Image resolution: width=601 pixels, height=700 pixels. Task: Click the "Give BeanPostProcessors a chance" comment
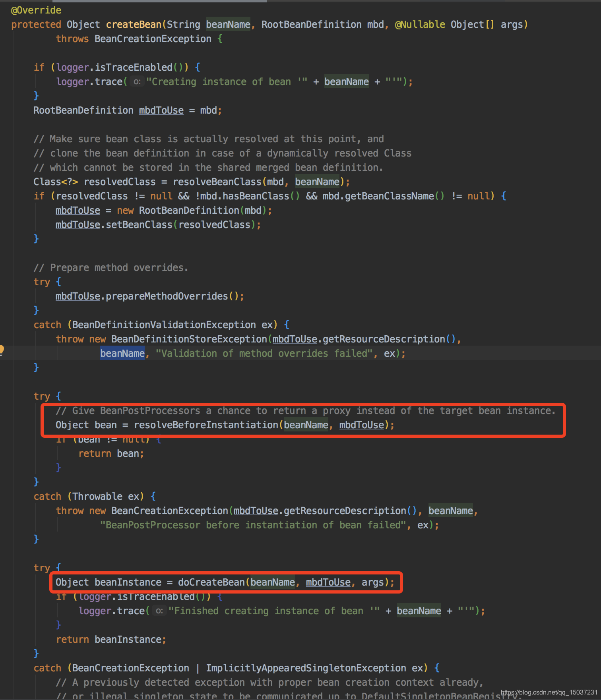(305, 411)
